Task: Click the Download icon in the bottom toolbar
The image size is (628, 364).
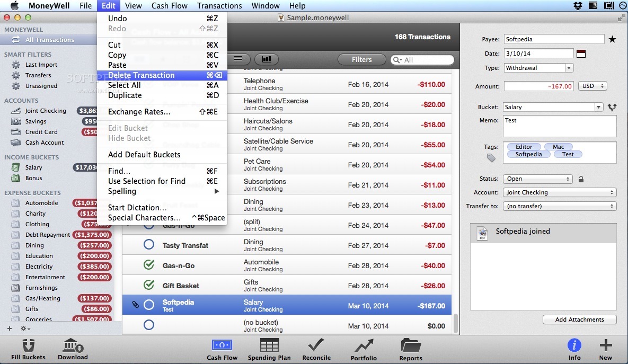Action: coord(73,347)
